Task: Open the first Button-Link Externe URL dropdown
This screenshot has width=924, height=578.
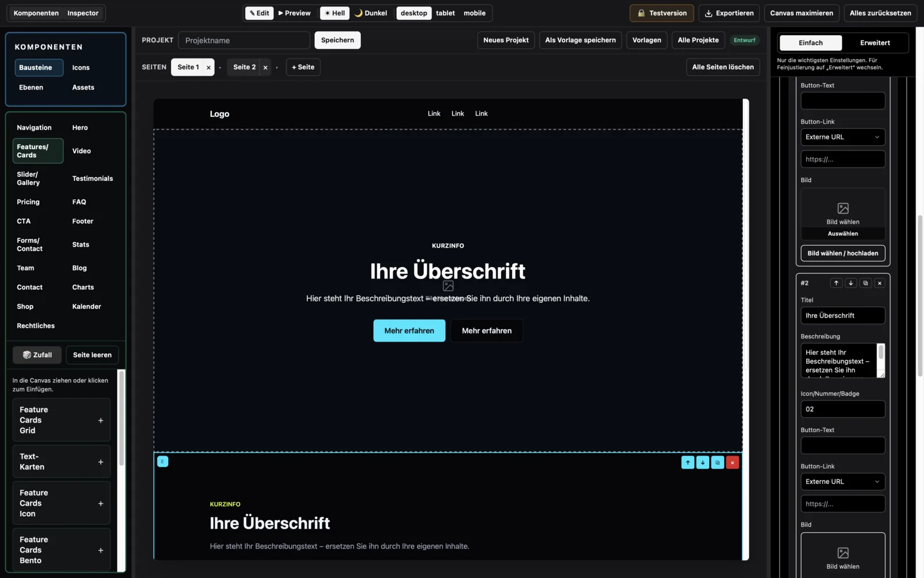Action: click(843, 137)
